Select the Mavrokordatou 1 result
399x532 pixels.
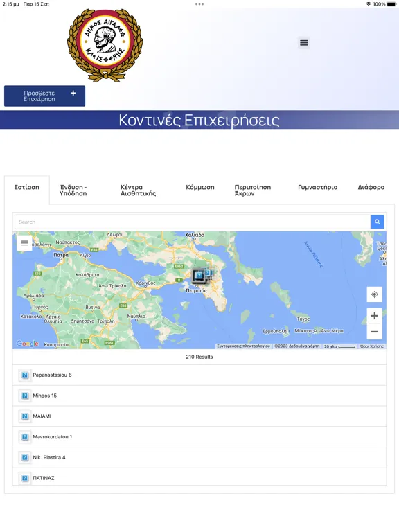pyautogui.click(x=199, y=437)
